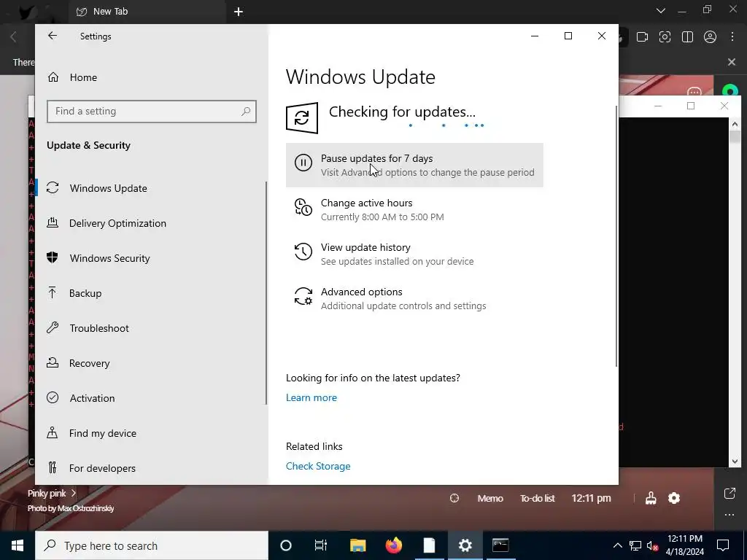Open the browser profile account icon
The height and width of the screenshot is (560, 747).
click(x=710, y=36)
